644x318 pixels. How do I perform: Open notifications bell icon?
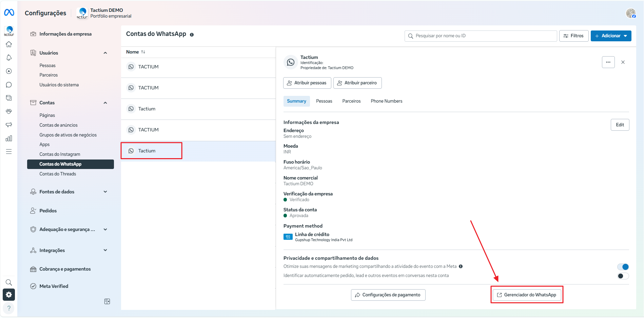tap(9, 58)
